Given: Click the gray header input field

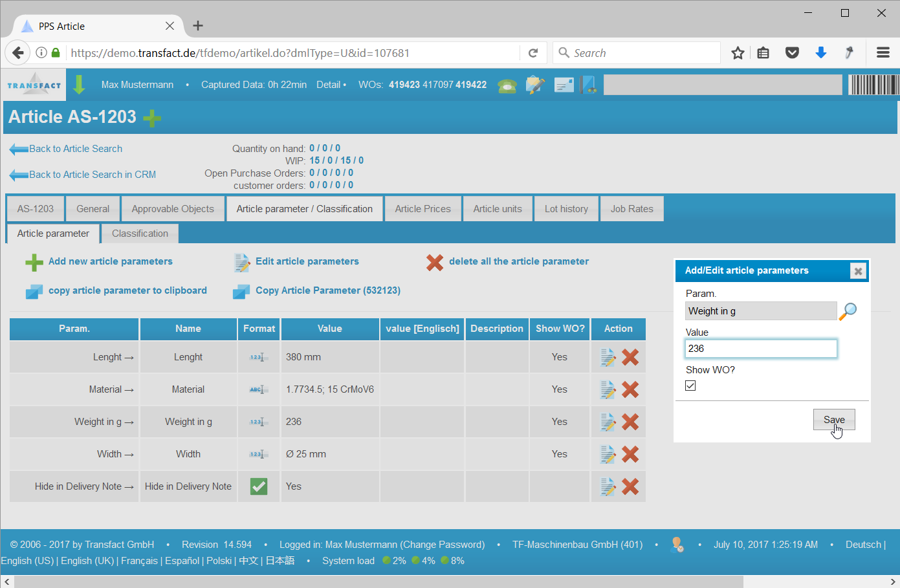Looking at the screenshot, I should 723,85.
